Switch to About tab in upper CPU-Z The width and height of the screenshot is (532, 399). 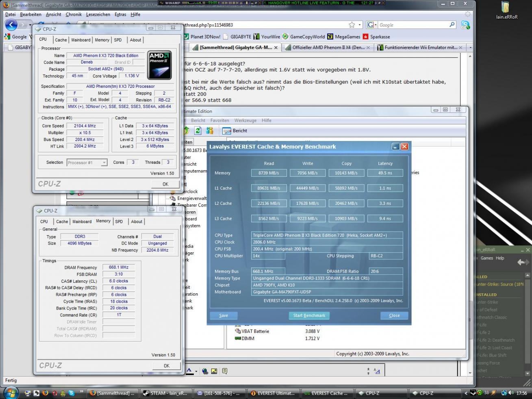135,40
